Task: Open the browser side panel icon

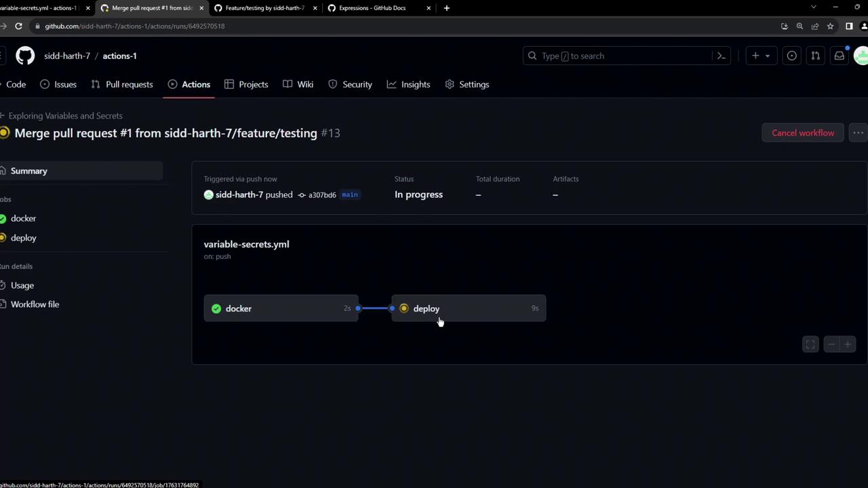Action: click(849, 26)
